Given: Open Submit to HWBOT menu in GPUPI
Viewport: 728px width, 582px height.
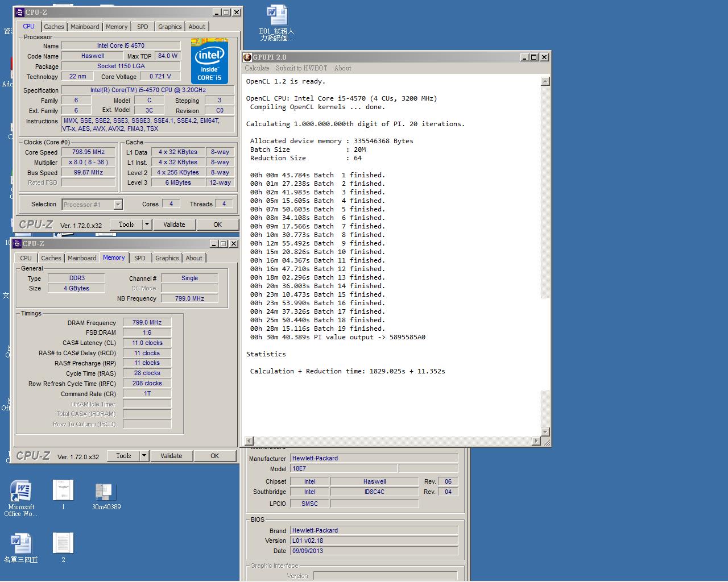Looking at the screenshot, I should coord(301,68).
